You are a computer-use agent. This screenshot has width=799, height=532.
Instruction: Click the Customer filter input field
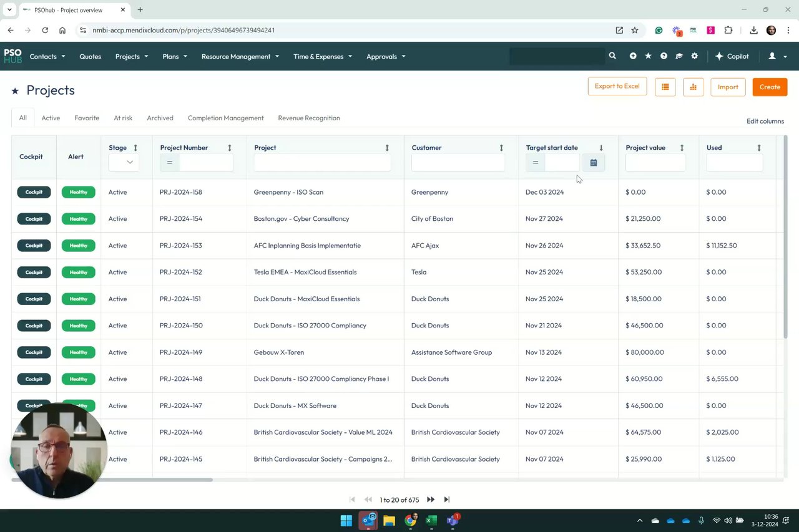(x=458, y=163)
